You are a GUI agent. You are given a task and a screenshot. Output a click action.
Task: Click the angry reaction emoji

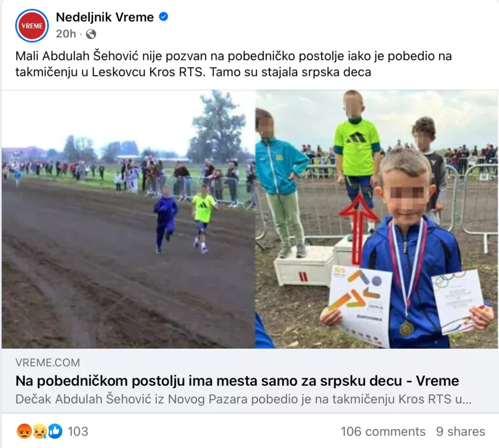coord(24,431)
